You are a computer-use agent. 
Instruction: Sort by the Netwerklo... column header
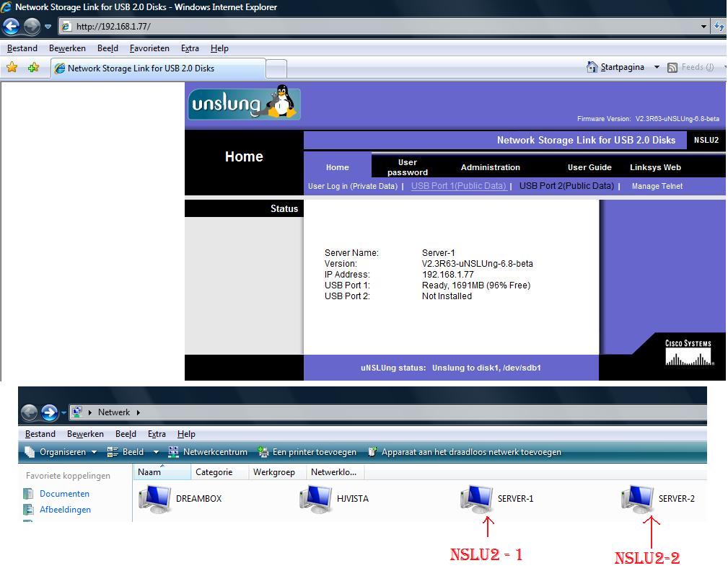336,472
